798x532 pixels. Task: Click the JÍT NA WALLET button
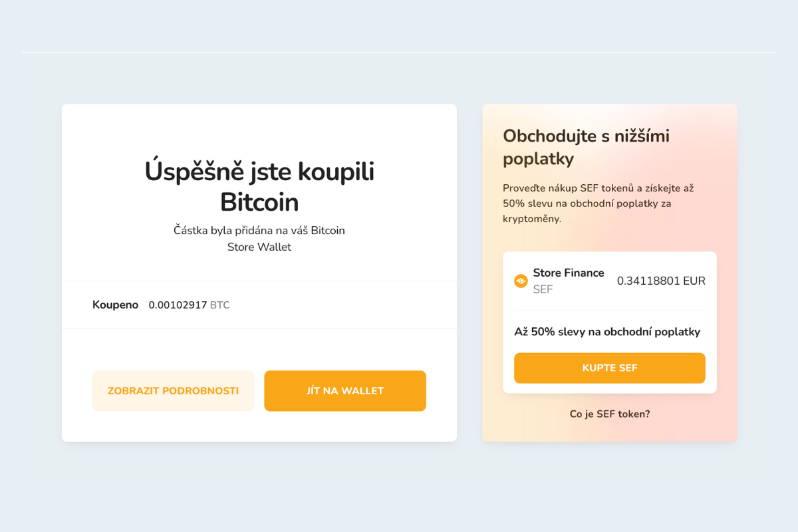(x=344, y=391)
